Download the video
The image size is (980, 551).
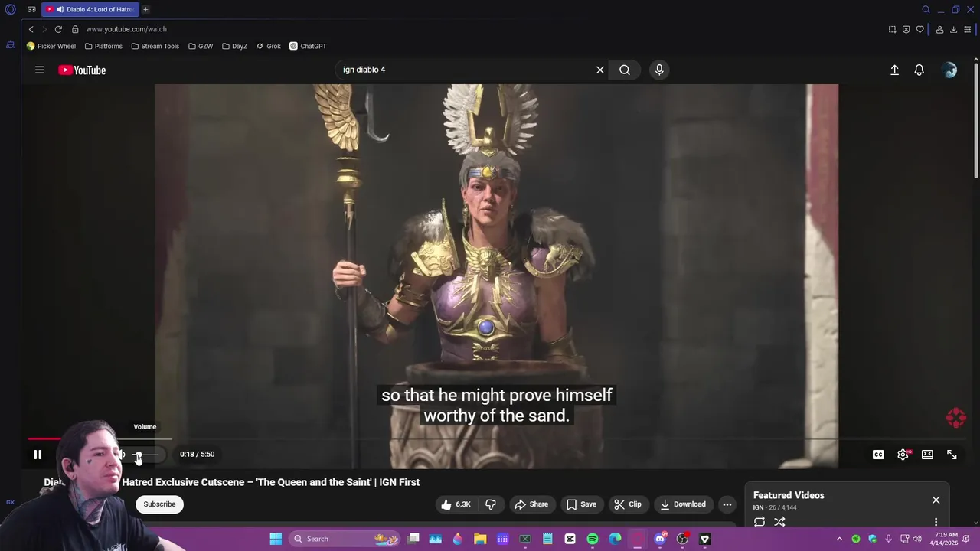[683, 504]
